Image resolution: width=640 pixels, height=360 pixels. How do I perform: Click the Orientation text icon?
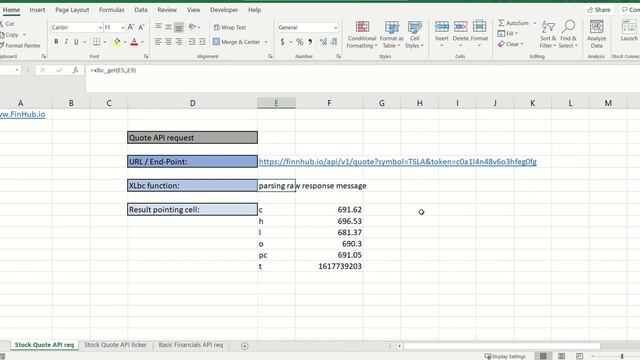pyautogui.click(x=192, y=27)
